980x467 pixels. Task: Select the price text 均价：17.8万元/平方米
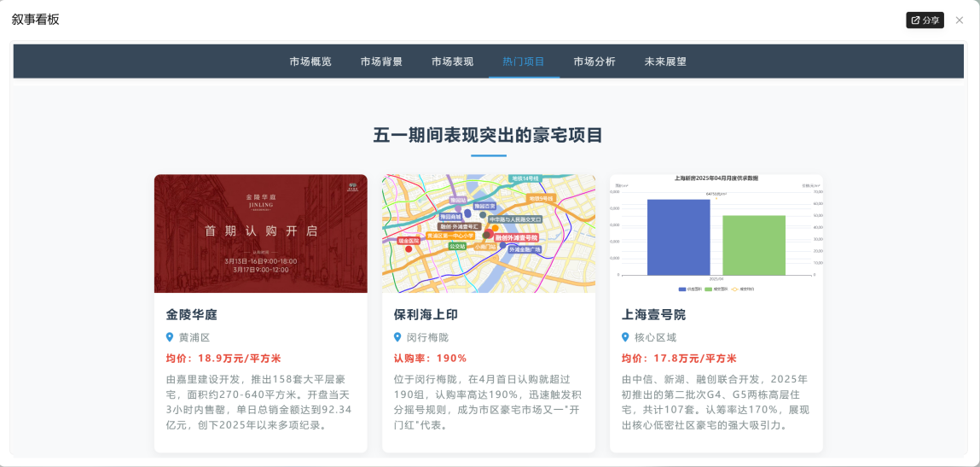680,359
